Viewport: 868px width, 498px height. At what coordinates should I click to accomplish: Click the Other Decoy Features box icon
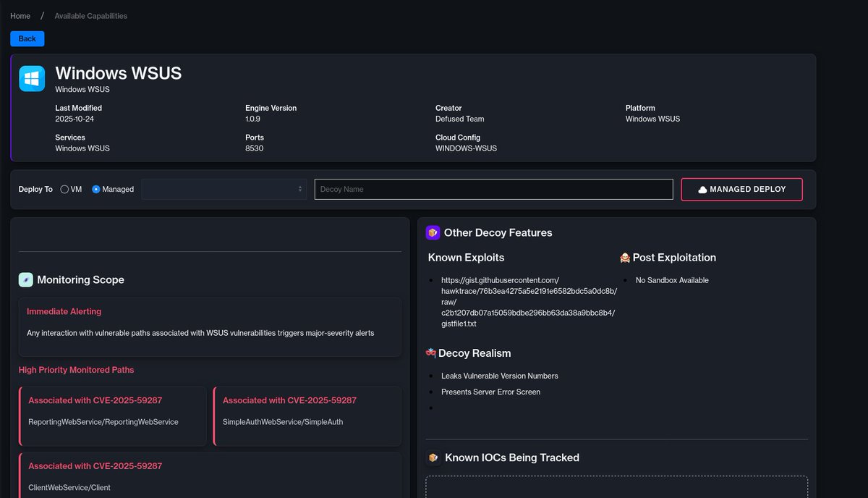tap(433, 232)
